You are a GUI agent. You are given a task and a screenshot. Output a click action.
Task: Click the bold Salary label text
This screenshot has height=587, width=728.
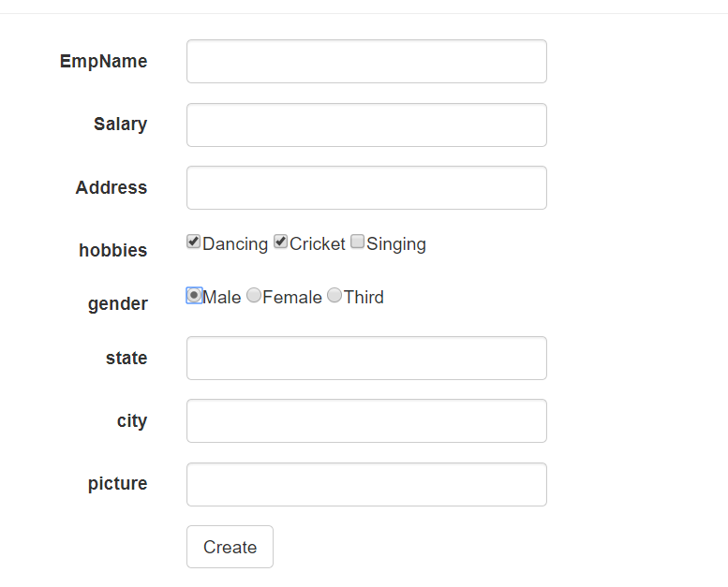pos(120,125)
